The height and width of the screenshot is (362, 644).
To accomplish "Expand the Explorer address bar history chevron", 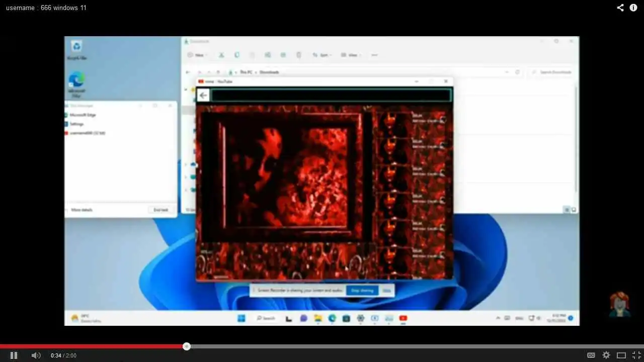I will (x=507, y=72).
